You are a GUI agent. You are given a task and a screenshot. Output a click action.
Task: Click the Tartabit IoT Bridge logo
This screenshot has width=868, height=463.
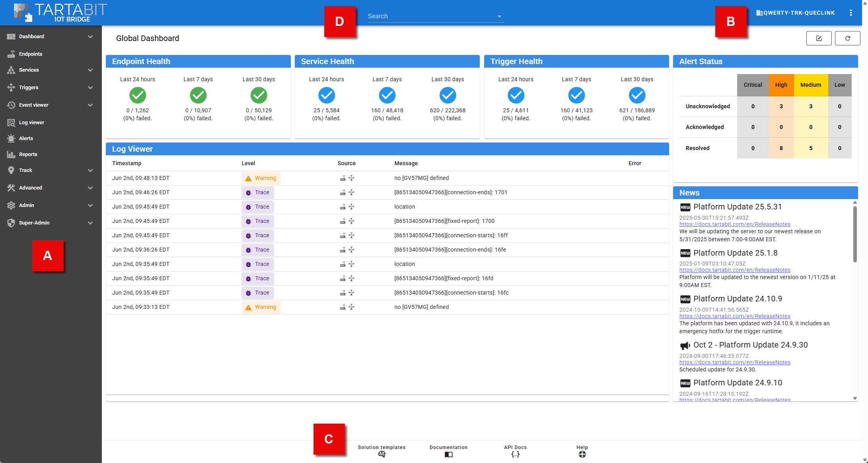tap(60, 13)
